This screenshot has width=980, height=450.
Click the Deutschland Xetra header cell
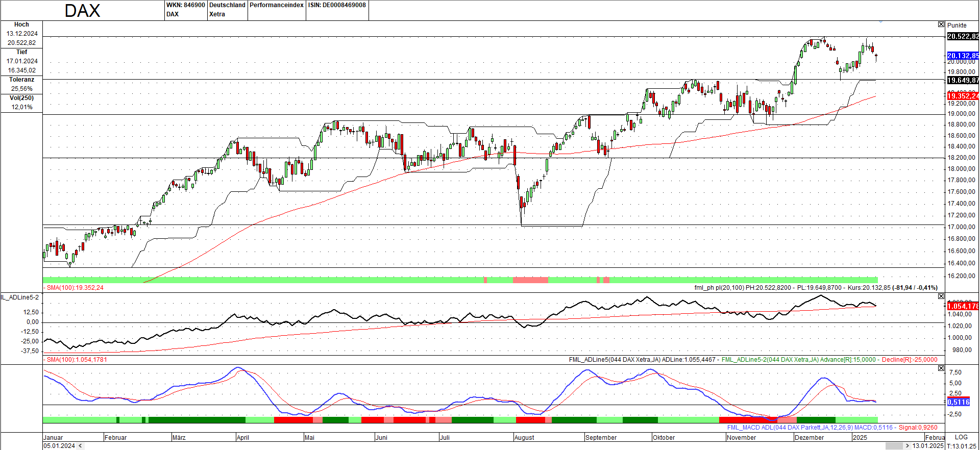227,10
